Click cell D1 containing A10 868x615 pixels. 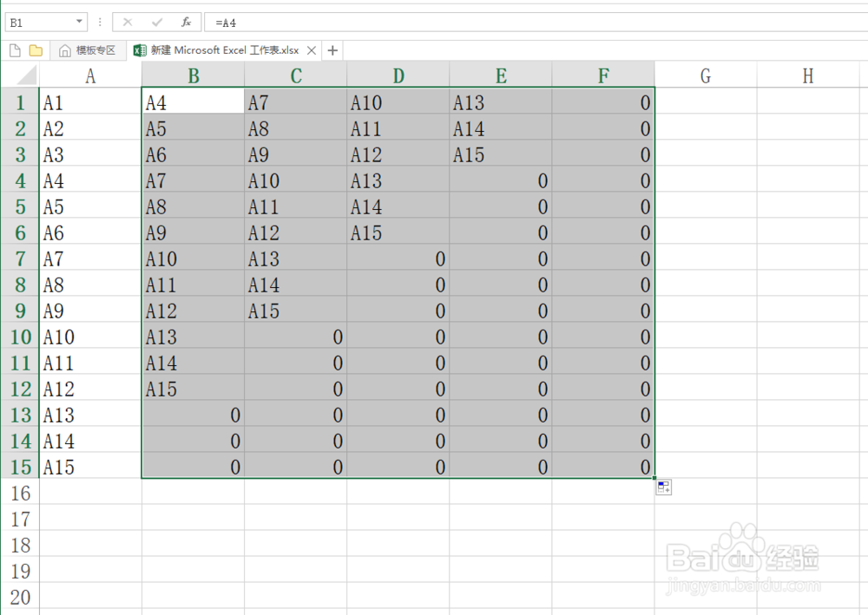click(398, 101)
